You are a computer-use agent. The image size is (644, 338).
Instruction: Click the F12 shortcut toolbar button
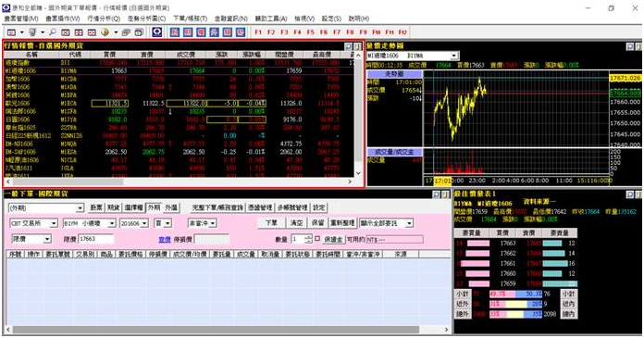pos(402,32)
